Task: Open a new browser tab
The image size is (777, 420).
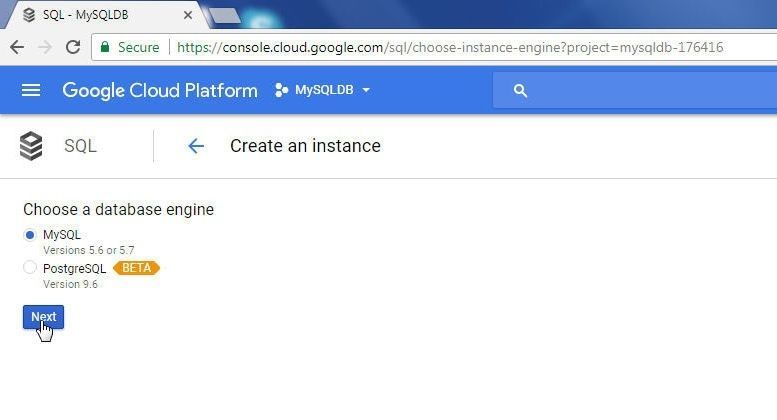Action: point(224,15)
